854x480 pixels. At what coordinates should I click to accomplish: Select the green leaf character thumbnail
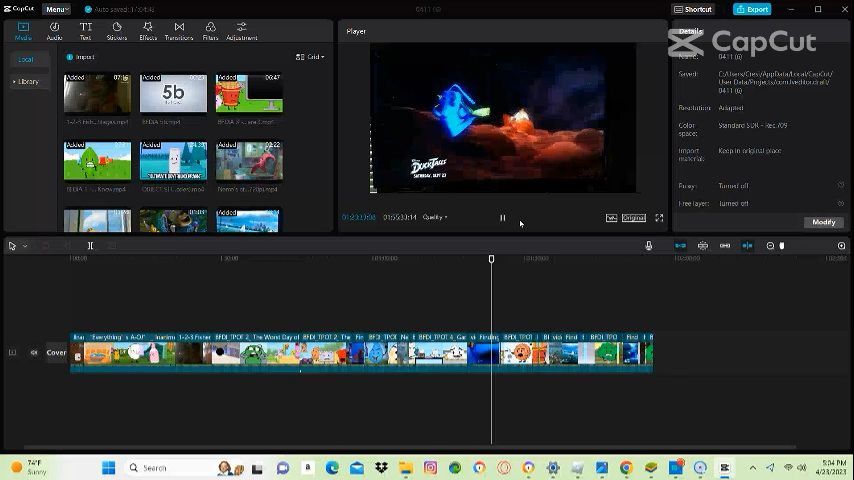[x=97, y=161]
